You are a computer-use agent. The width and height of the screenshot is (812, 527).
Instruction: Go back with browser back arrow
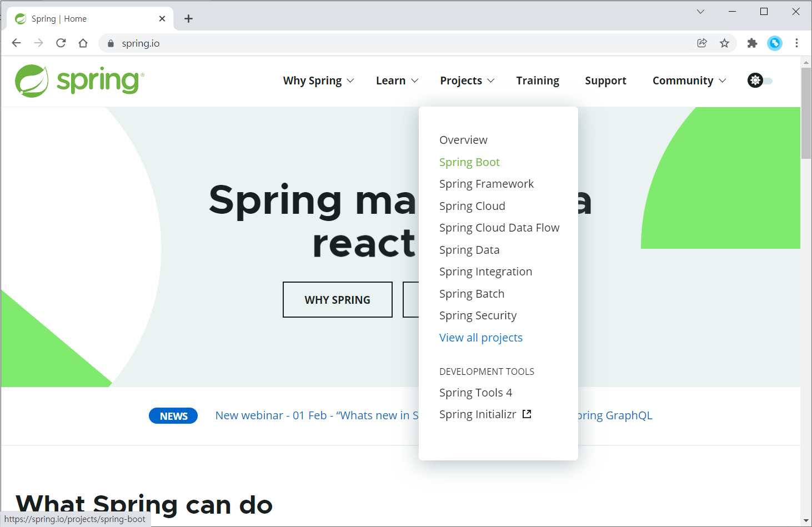pyautogui.click(x=16, y=43)
